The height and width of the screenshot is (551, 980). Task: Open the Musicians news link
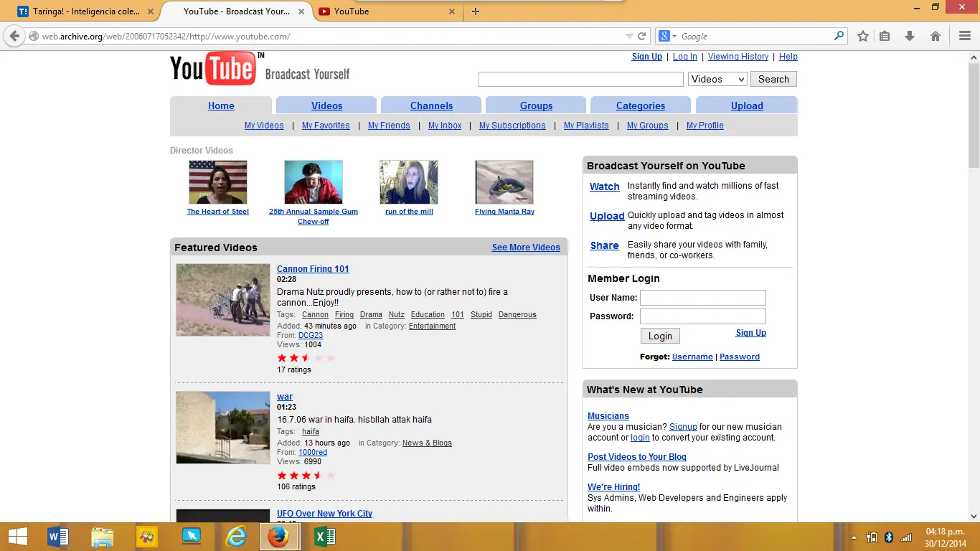pos(608,416)
